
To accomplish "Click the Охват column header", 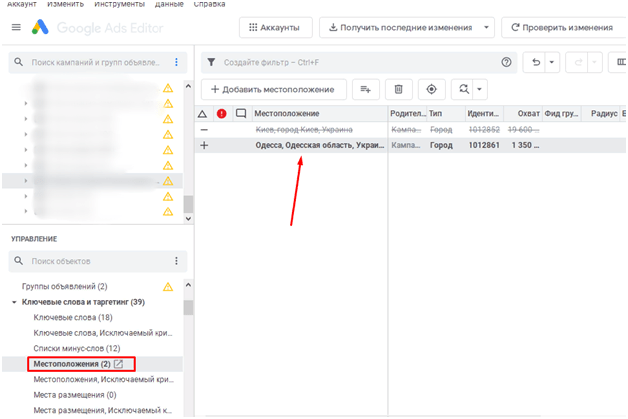I will point(523,114).
